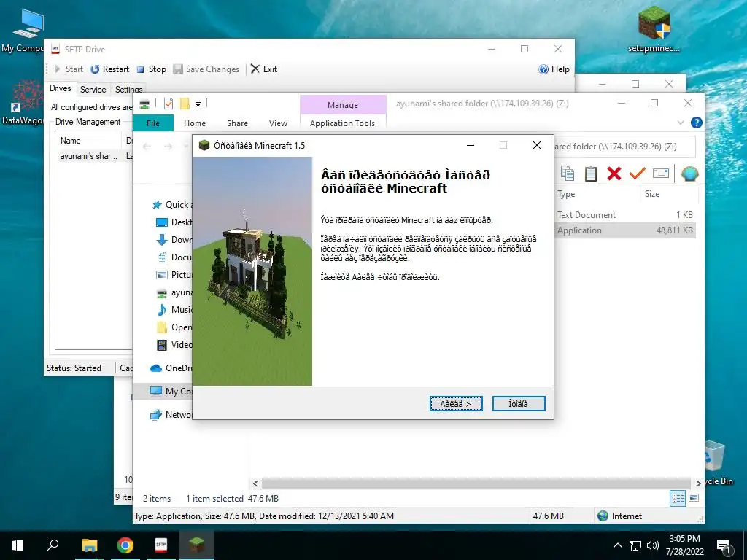Click the Copy icon in the Explorer toolbar
This screenshot has height=560, width=747.
(568, 174)
